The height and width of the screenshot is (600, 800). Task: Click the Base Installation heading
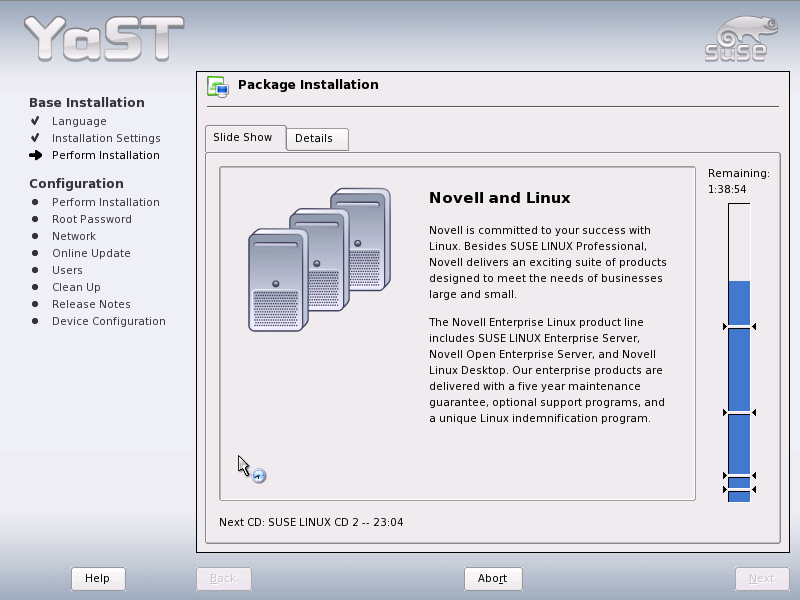tap(87, 103)
